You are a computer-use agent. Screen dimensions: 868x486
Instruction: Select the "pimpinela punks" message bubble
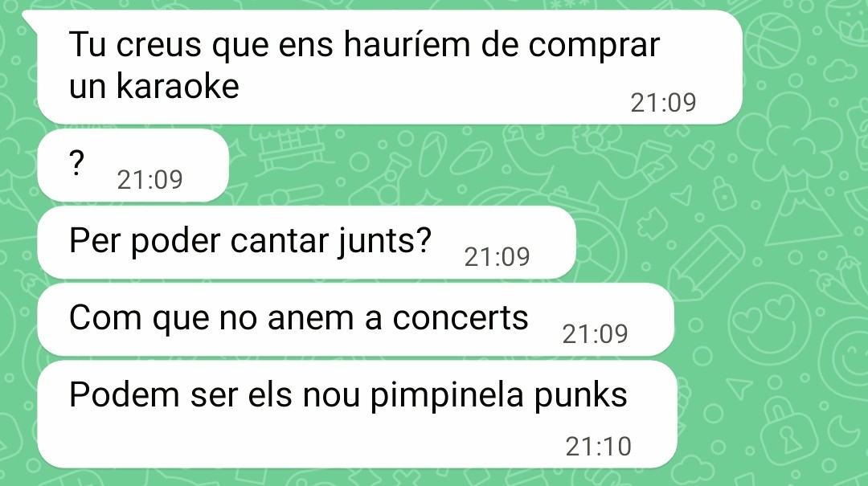[x=357, y=415]
